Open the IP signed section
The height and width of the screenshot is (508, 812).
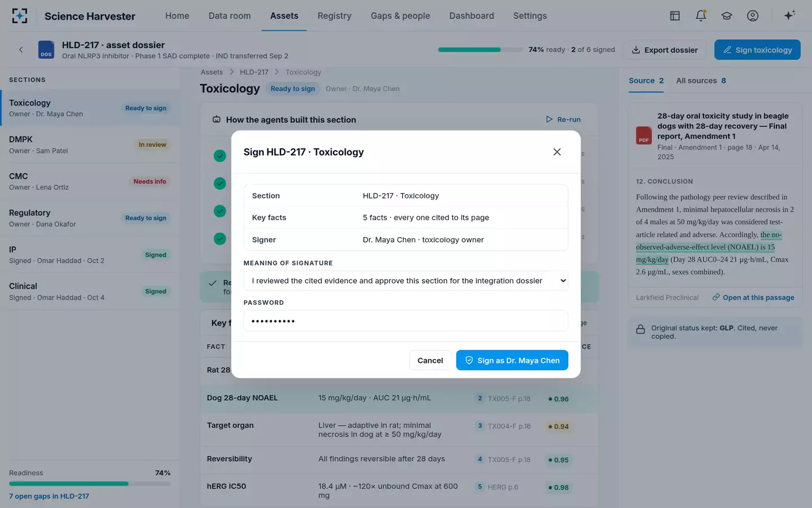(x=90, y=255)
